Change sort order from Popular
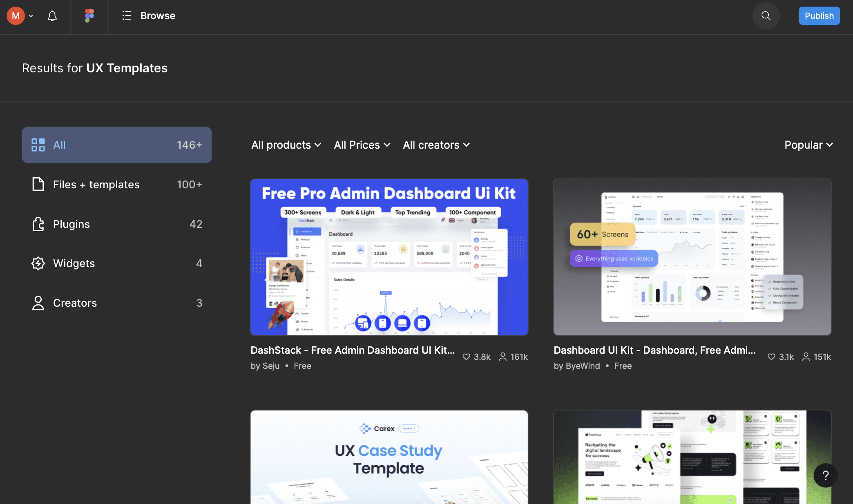This screenshot has height=504, width=853. coord(808,145)
